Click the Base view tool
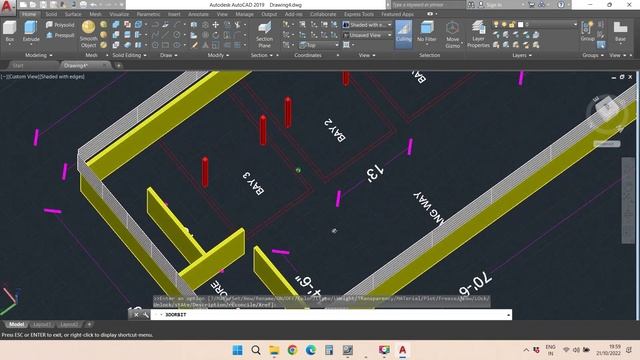The height and width of the screenshot is (360, 640). [x=620, y=32]
